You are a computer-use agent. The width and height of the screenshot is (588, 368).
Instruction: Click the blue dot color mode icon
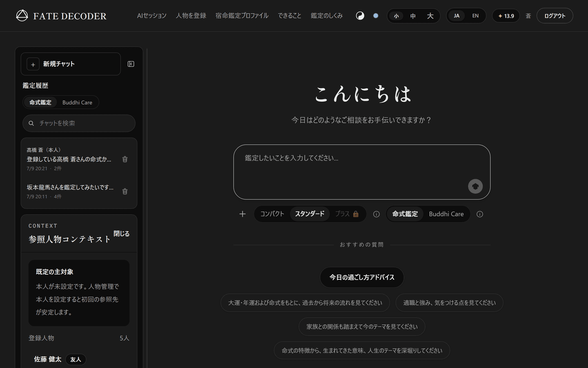tap(376, 16)
